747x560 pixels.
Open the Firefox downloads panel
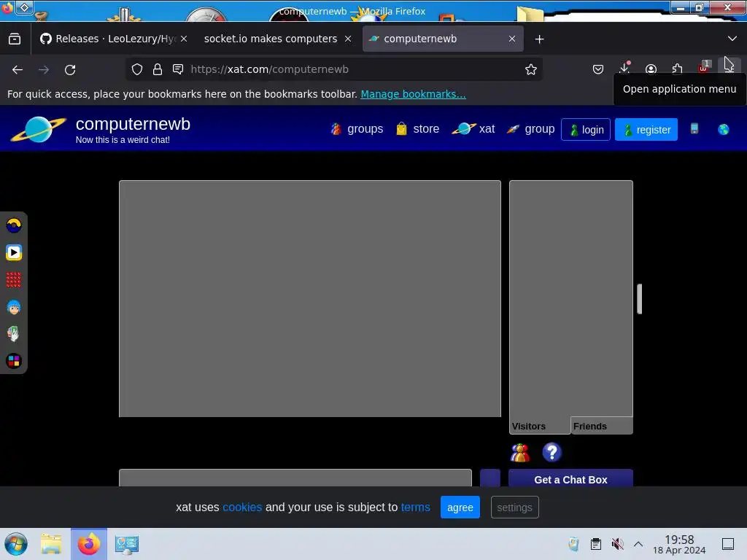pos(624,68)
